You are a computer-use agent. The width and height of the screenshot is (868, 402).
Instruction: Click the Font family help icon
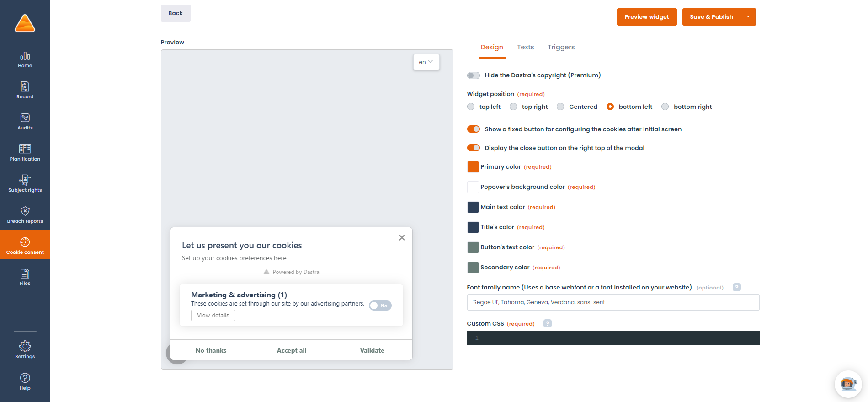(x=736, y=288)
